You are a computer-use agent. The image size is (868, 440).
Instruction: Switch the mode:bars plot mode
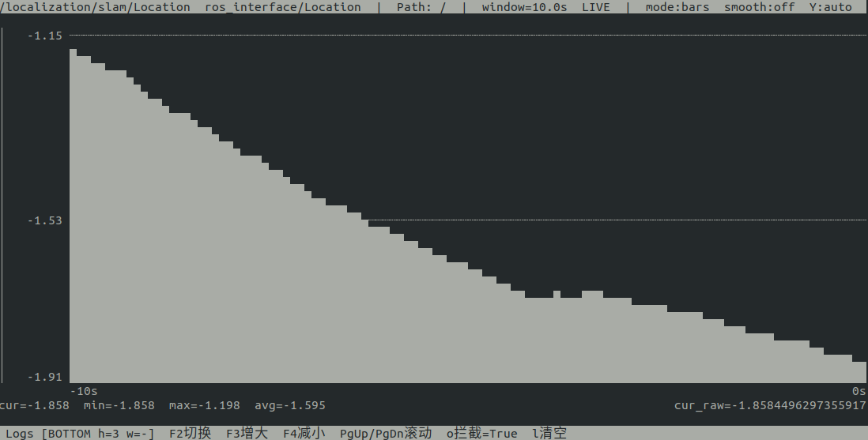pos(677,7)
